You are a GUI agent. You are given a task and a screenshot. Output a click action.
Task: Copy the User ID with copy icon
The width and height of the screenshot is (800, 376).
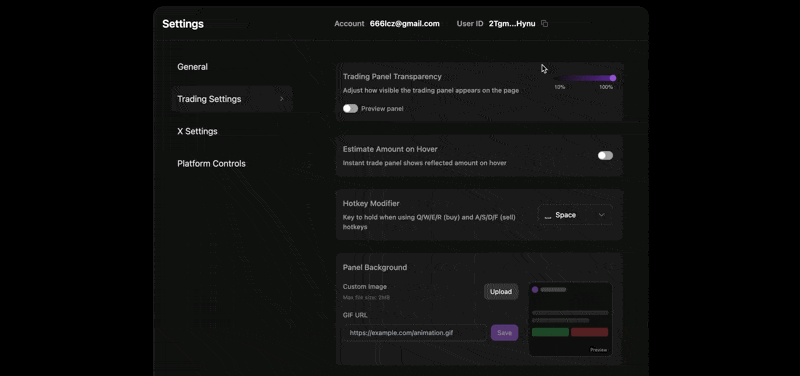544,23
